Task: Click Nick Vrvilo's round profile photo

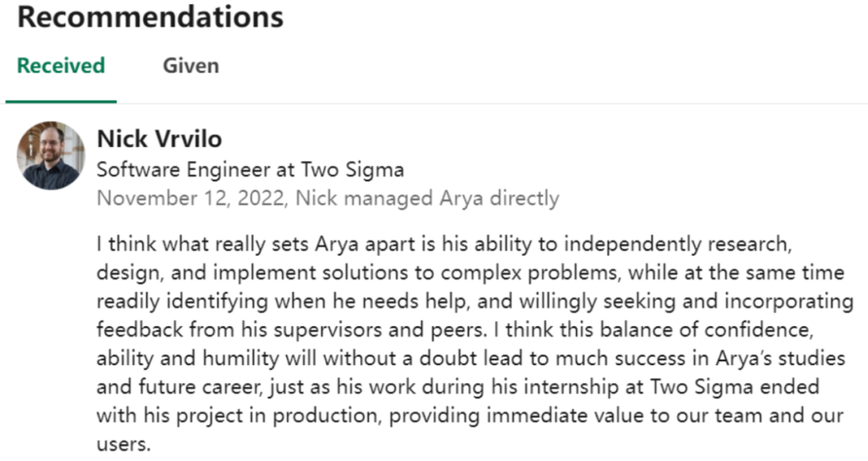Action: [x=51, y=156]
